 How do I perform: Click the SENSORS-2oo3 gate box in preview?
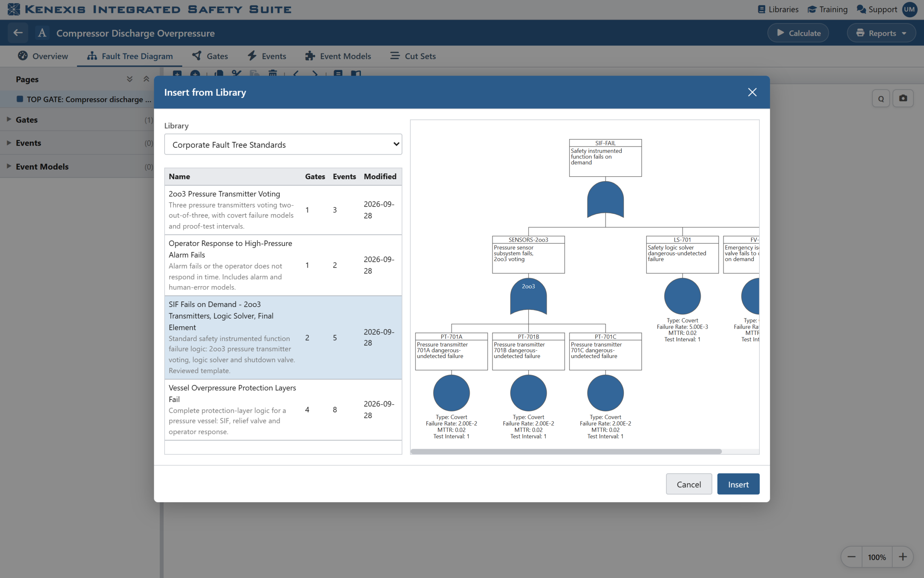pyautogui.click(x=528, y=254)
